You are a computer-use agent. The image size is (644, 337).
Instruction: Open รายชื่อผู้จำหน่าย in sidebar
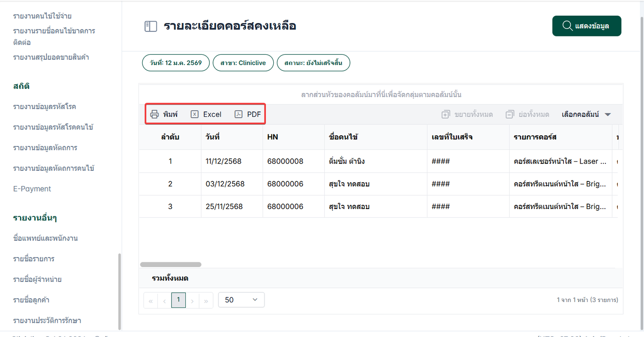tap(37, 279)
